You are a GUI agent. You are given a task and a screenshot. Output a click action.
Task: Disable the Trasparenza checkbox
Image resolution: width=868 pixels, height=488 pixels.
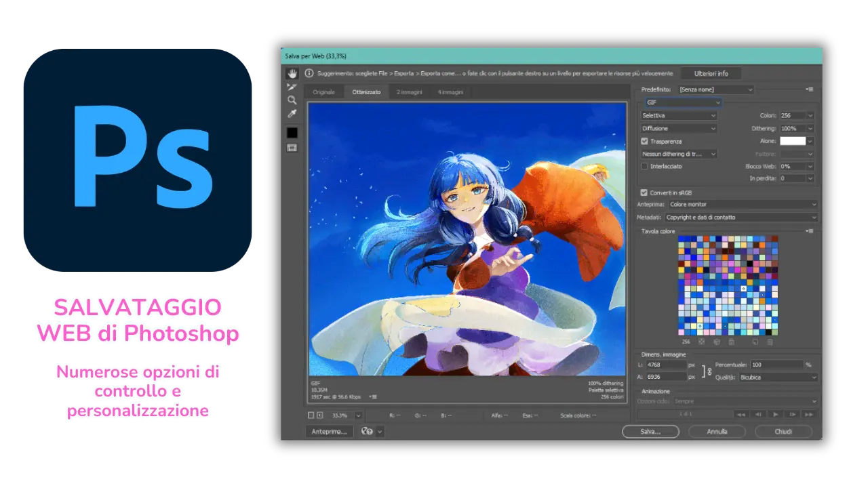tap(644, 141)
